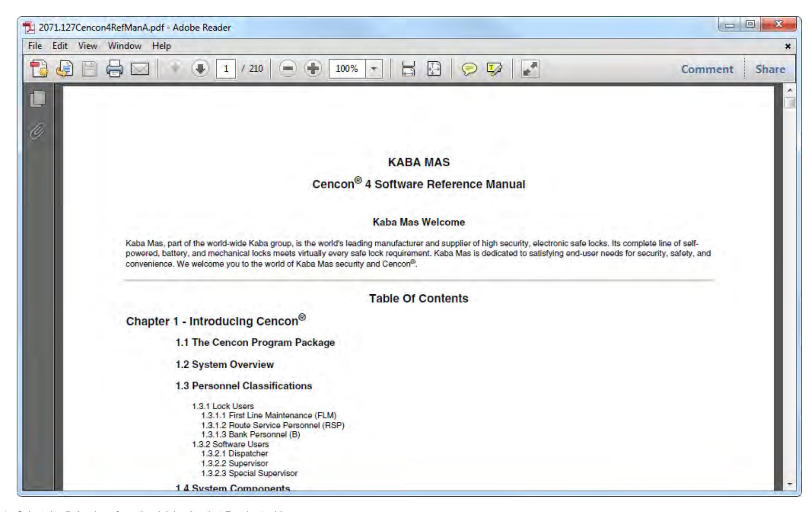Click '1.3.1.1 First Line Maintenance (FLM)' entry
Viewport: 812px width, 512px height.
269,416
